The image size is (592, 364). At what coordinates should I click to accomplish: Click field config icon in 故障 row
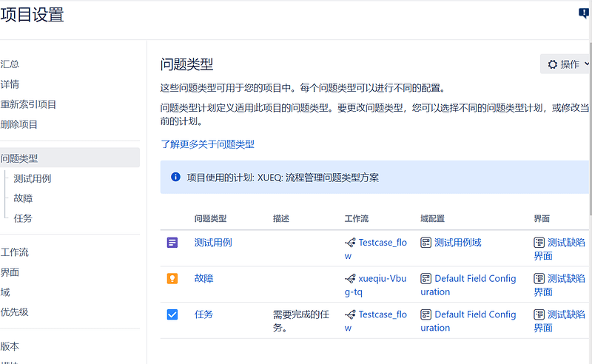coord(426,278)
